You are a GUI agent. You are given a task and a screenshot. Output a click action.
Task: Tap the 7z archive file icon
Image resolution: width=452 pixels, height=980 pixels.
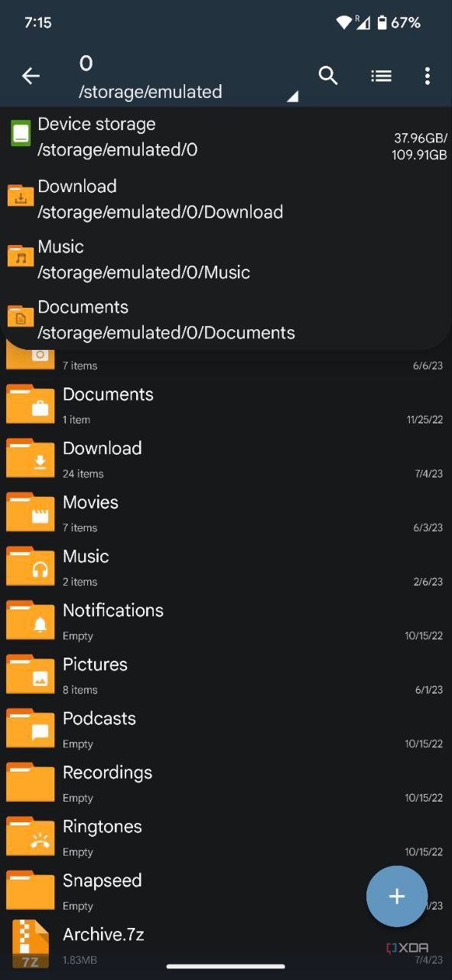30,944
